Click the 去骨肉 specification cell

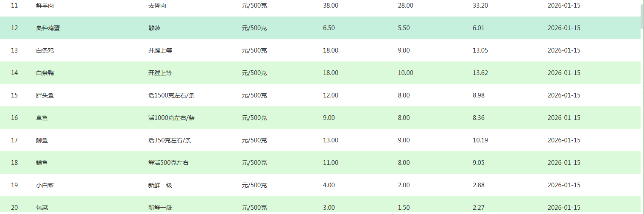click(157, 6)
